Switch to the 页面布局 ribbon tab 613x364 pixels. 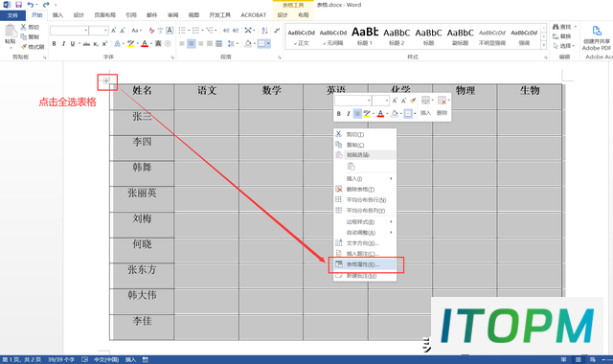(x=104, y=15)
